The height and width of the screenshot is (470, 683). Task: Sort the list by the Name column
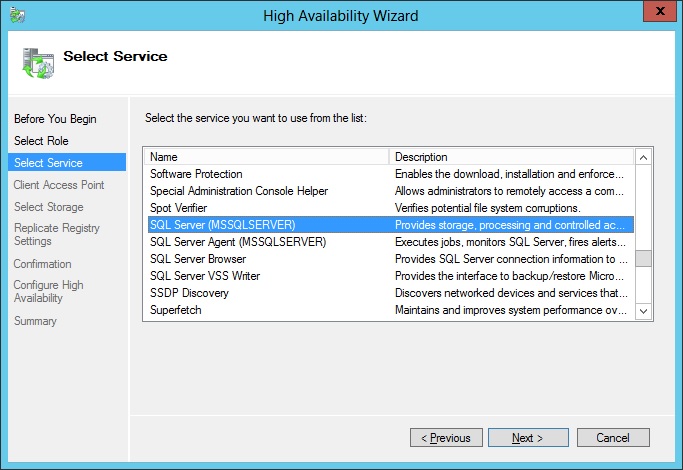[266, 157]
